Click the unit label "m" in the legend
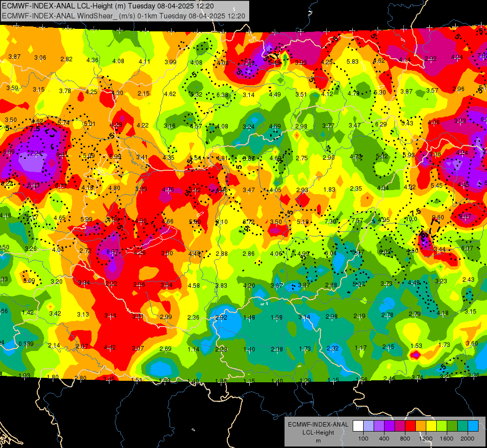 pyautogui.click(x=318, y=441)
